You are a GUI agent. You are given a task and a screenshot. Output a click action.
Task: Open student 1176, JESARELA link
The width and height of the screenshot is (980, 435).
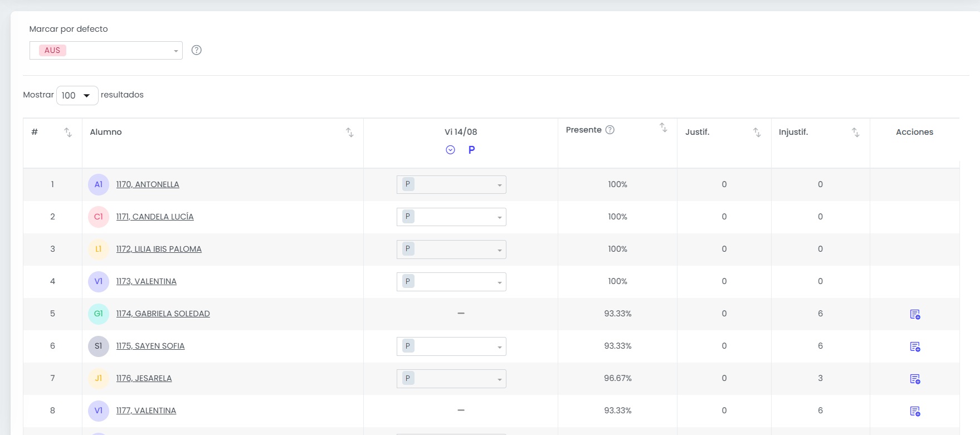click(144, 378)
